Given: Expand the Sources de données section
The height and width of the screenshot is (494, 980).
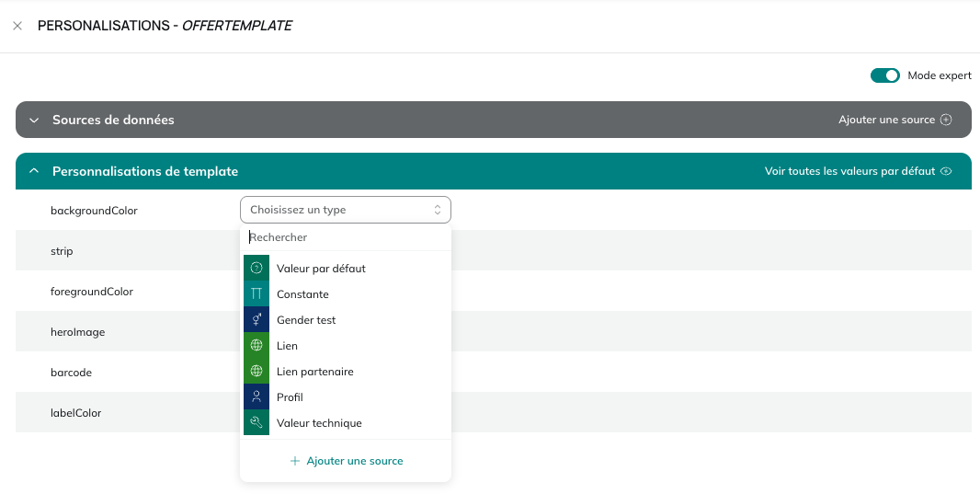Looking at the screenshot, I should tap(34, 120).
